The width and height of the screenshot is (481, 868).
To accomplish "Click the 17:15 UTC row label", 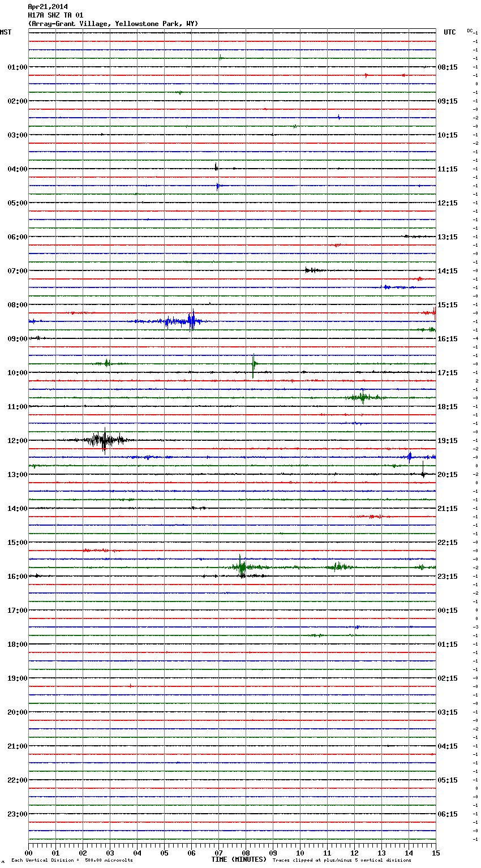I will click(448, 373).
